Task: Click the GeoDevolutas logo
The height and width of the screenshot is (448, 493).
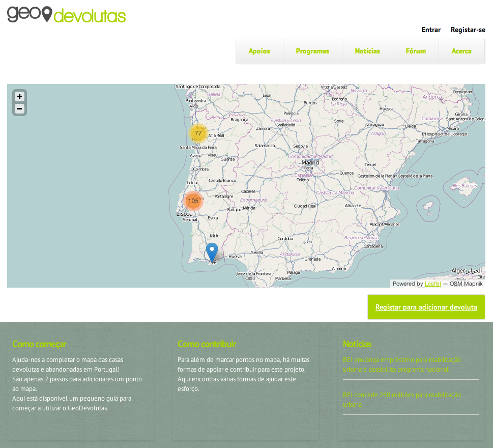Action: (x=66, y=14)
